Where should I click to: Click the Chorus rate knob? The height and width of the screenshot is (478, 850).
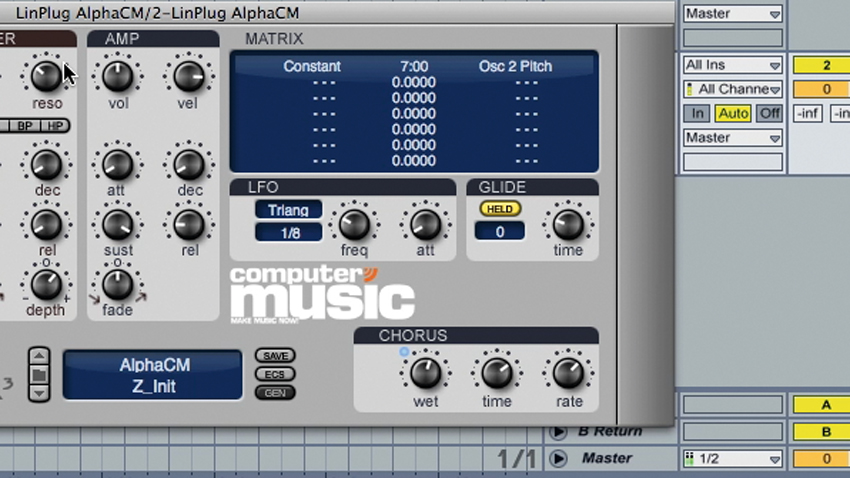(x=569, y=373)
